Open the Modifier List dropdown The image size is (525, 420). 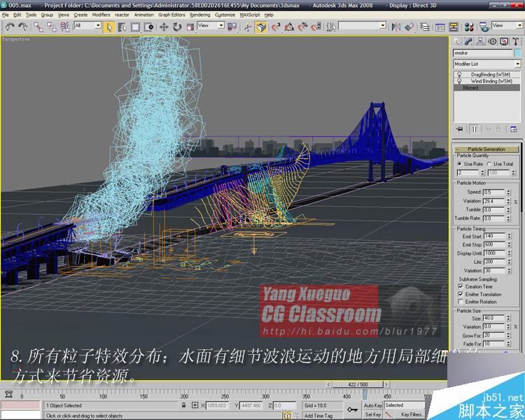[x=487, y=64]
